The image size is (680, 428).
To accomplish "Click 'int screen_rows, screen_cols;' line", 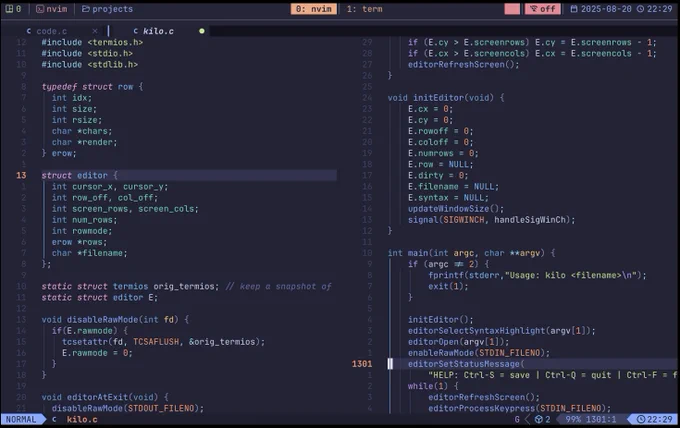I will point(125,209).
